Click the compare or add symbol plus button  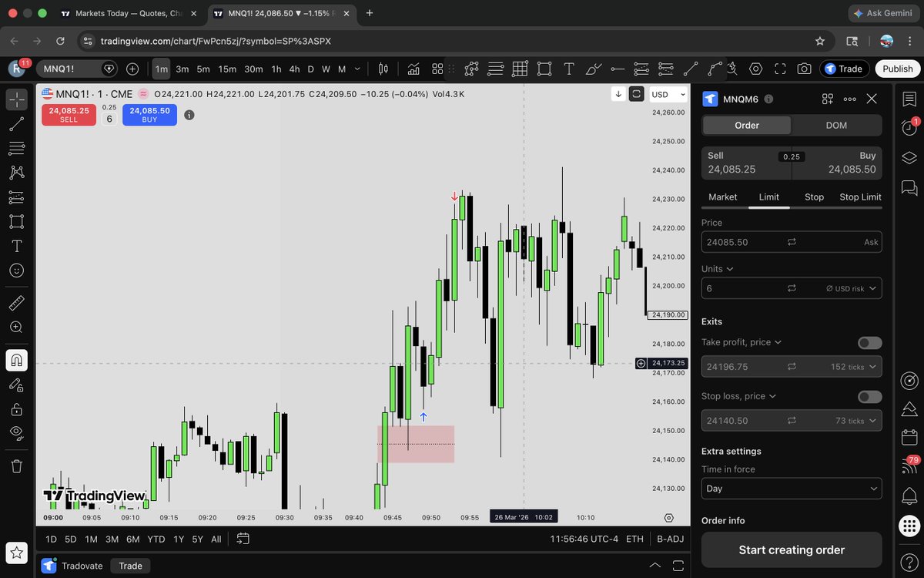pyautogui.click(x=132, y=69)
